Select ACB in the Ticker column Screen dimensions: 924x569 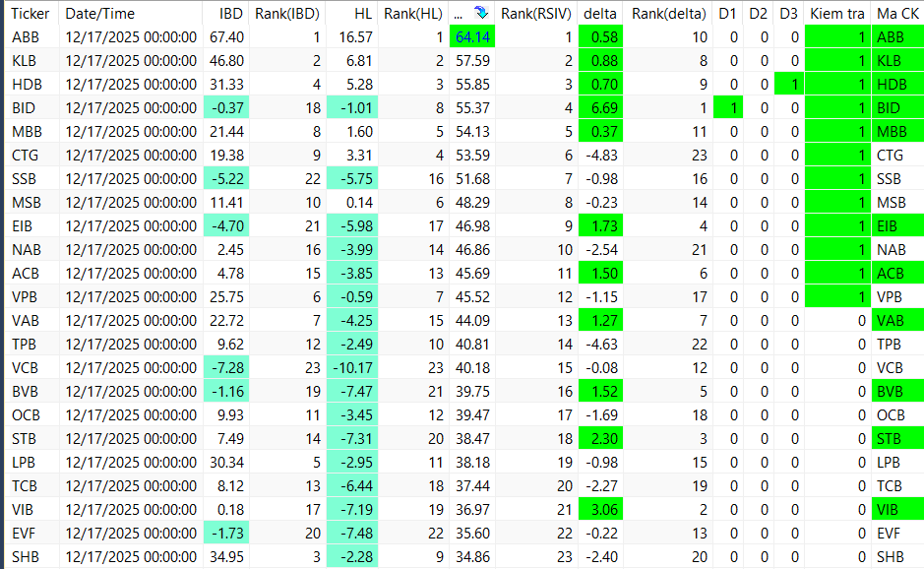26,273
